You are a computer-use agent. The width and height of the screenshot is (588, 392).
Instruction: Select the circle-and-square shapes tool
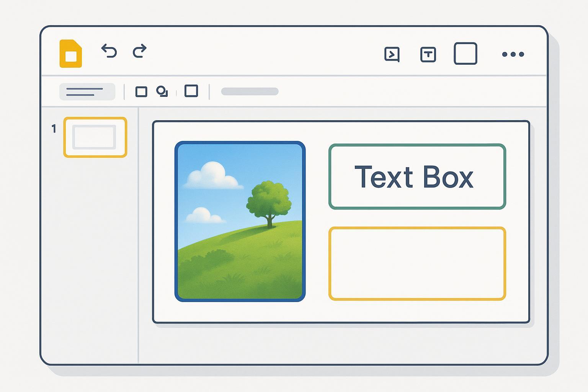162,91
